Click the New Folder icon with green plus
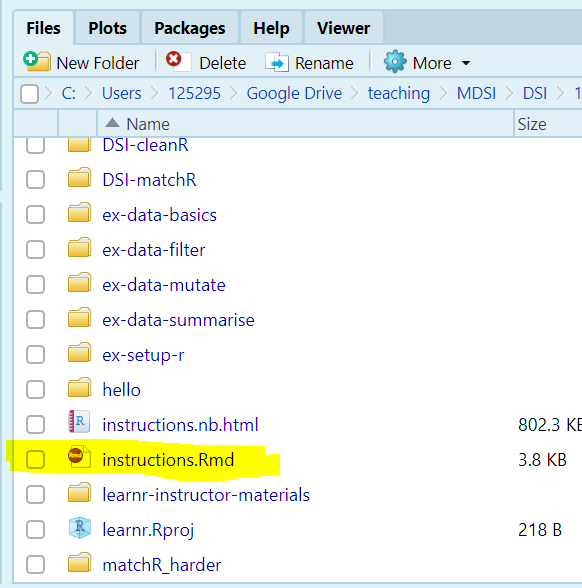 point(37,61)
